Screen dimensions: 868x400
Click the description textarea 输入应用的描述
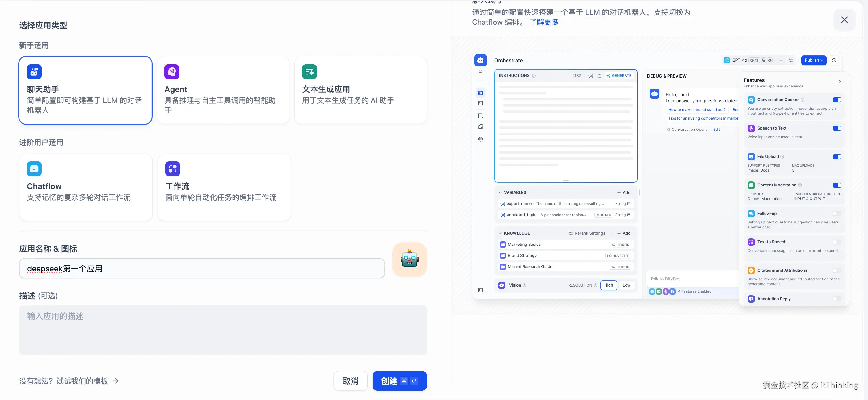pos(223,330)
